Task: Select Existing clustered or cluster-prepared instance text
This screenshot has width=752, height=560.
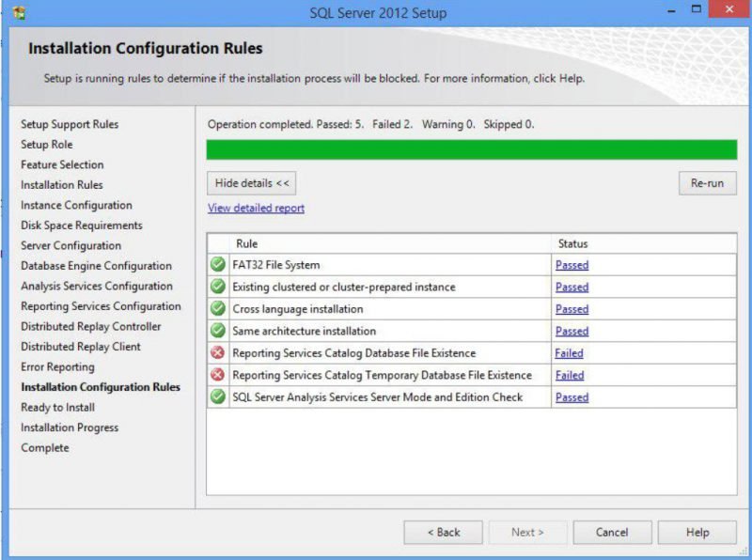Action: point(344,287)
